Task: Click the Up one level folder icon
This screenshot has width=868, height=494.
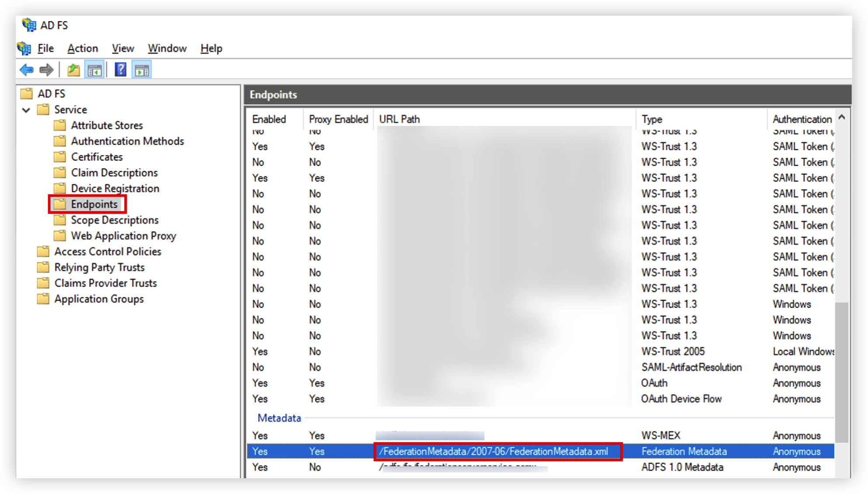Action: pos(73,70)
